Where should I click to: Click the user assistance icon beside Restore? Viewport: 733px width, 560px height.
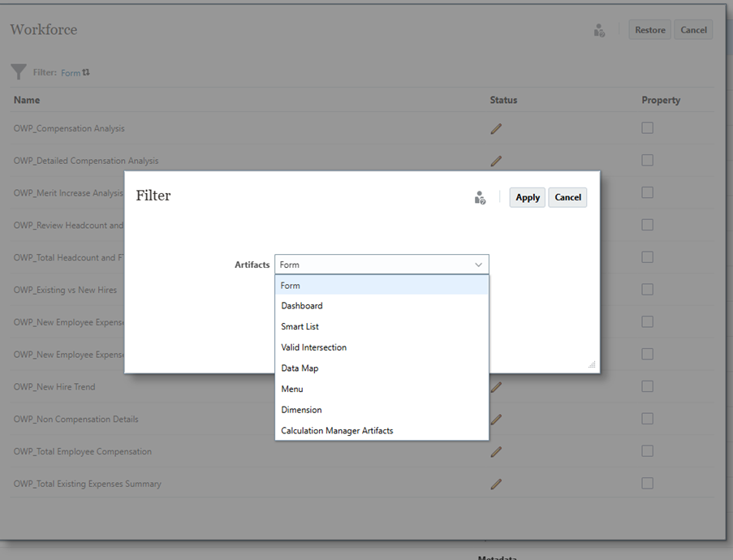click(x=599, y=30)
